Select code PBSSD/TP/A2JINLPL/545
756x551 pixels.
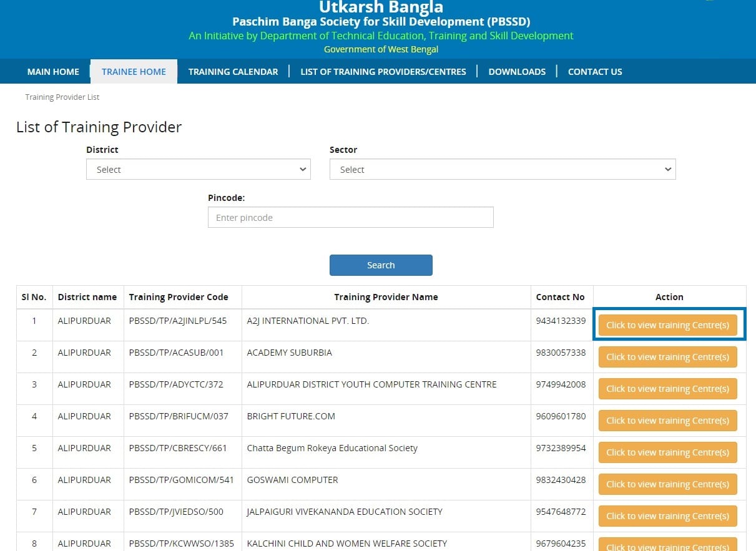click(178, 321)
